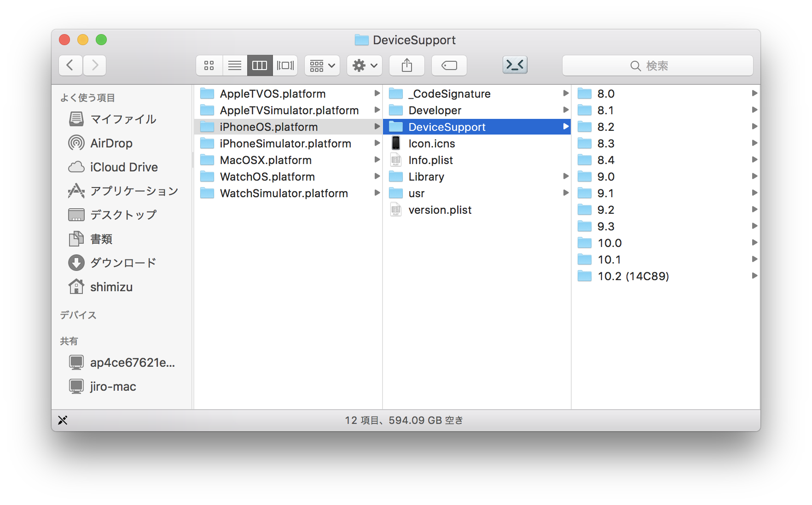Click the terminal prompt toolbar icon

[x=515, y=65]
